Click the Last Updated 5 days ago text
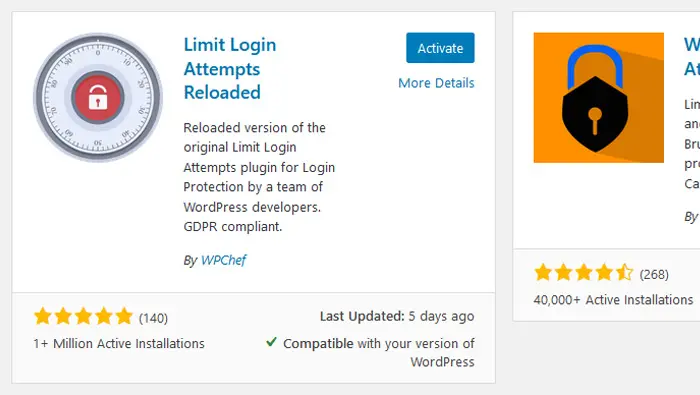 [x=397, y=316]
